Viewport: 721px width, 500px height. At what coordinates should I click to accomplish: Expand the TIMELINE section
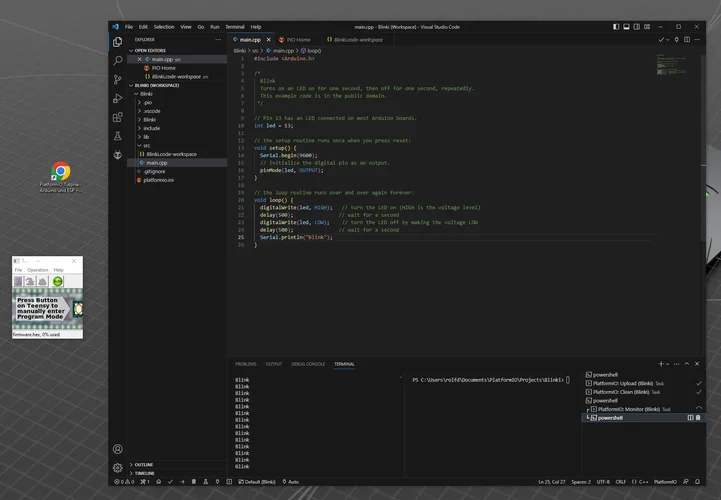(145, 473)
